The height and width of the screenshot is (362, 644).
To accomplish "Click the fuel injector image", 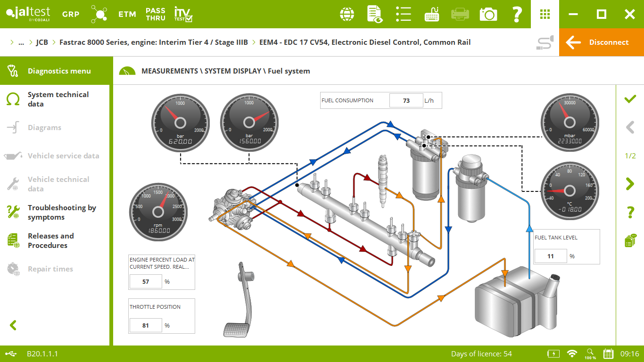I will (382, 181).
